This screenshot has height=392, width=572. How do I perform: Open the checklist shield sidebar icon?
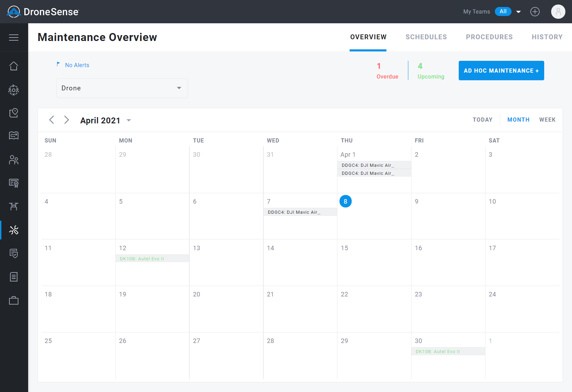(14, 253)
